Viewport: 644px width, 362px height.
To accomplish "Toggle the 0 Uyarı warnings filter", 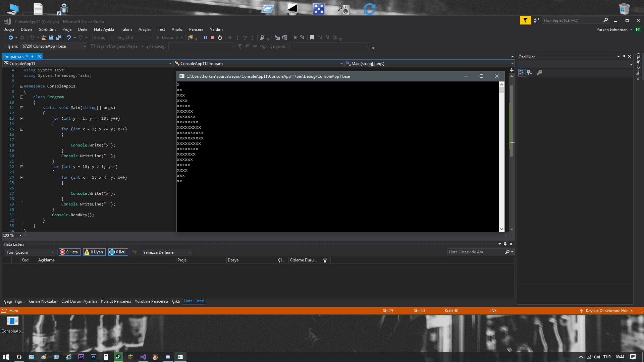I will click(x=94, y=252).
